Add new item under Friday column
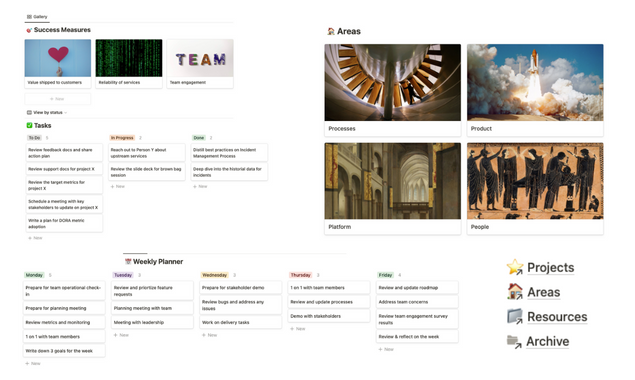 (x=386, y=349)
